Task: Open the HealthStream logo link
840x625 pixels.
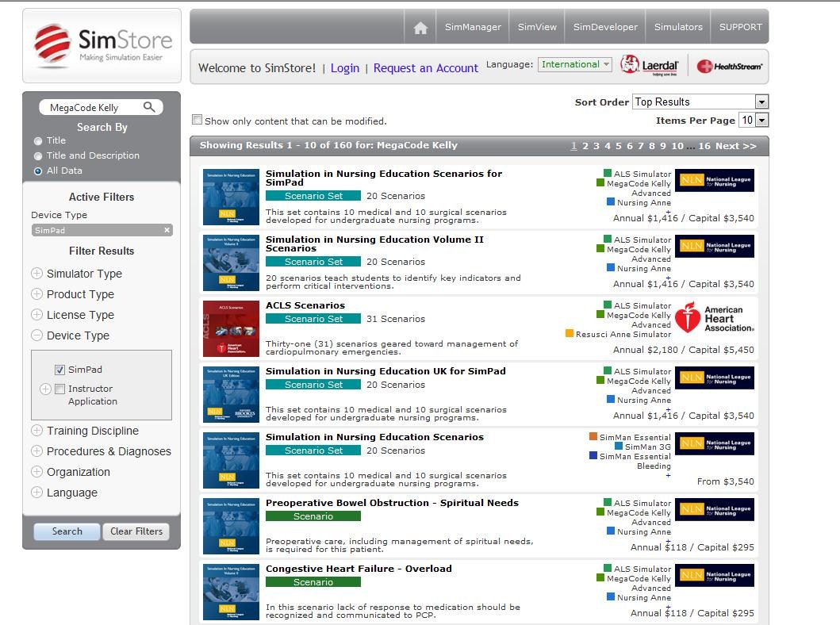Action: click(x=729, y=67)
